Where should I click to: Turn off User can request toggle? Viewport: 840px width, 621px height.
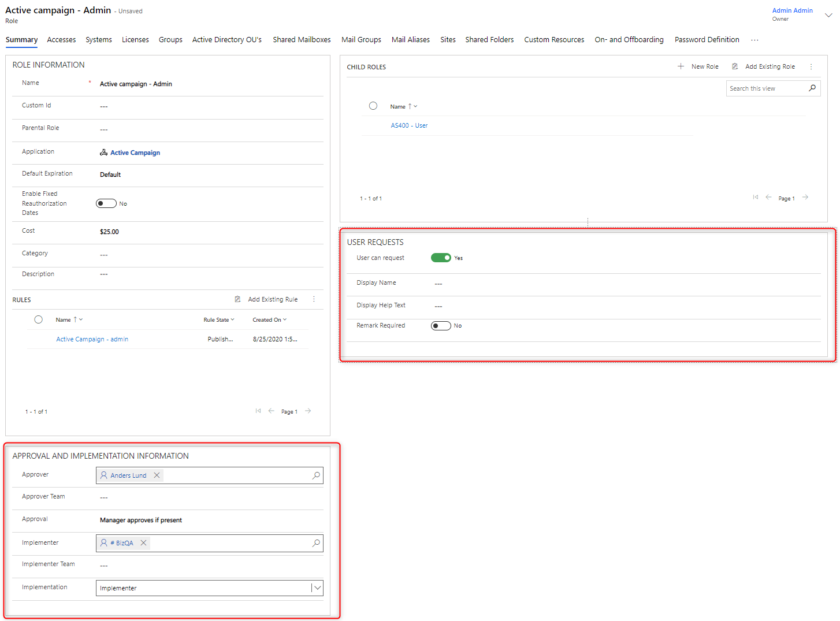(x=441, y=258)
